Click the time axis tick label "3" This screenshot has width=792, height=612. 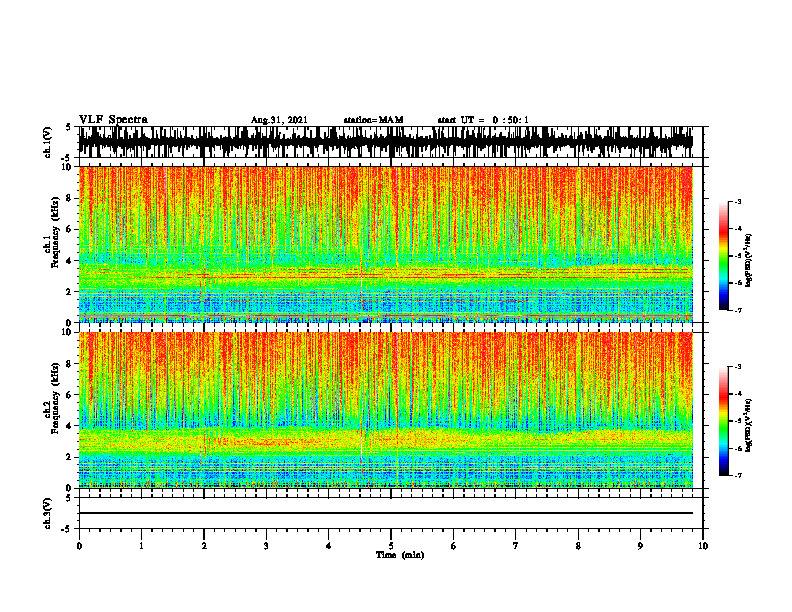pyautogui.click(x=266, y=546)
